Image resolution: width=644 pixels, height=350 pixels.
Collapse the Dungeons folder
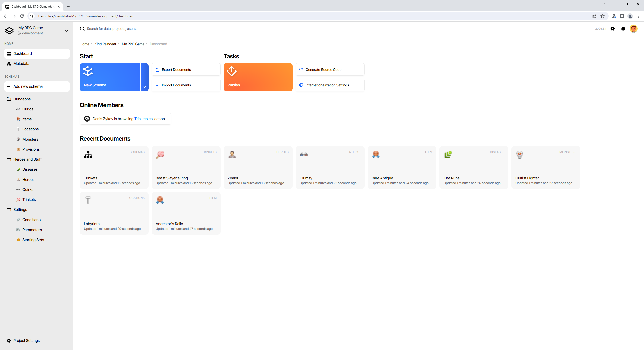22,99
